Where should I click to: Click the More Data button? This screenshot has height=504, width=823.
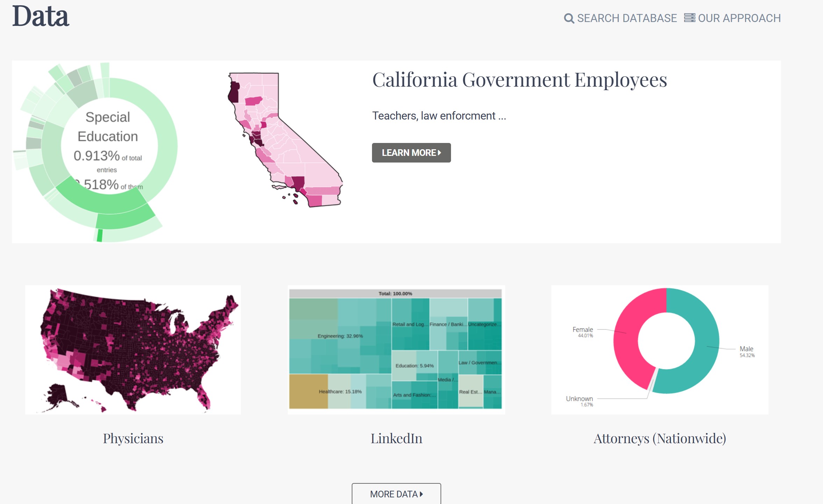pos(396,494)
